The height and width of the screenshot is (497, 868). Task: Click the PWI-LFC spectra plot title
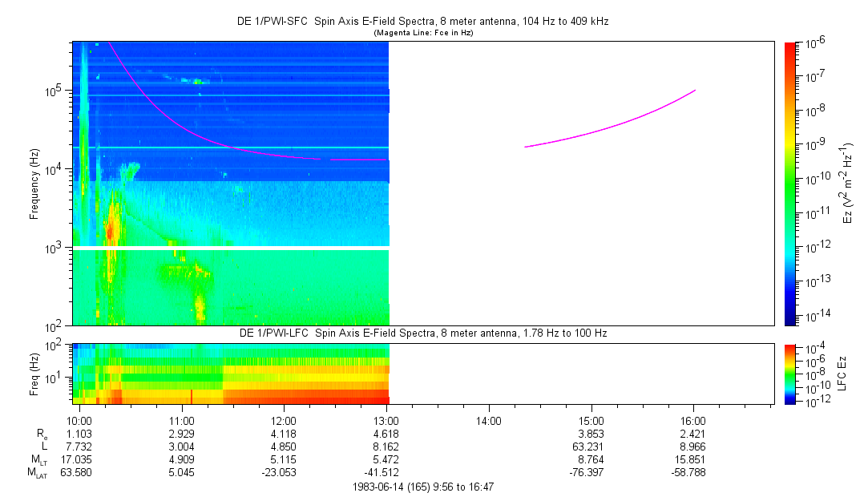(x=423, y=333)
